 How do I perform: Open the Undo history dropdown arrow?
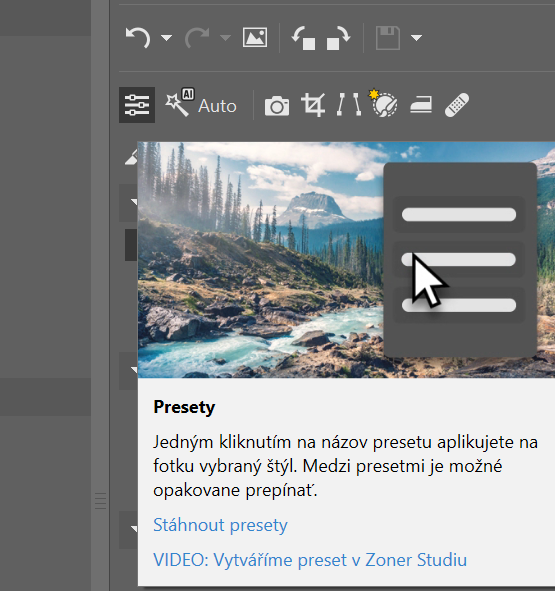[x=166, y=38]
